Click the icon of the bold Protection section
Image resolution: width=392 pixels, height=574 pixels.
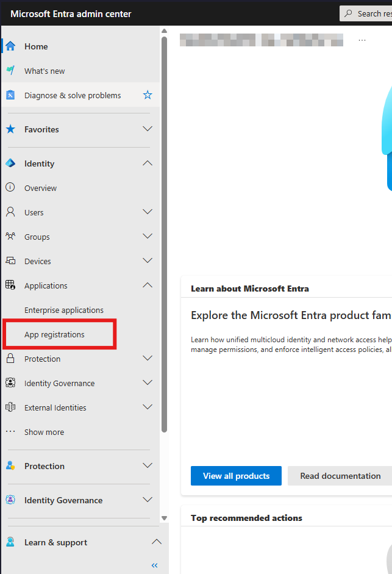[x=10, y=465]
